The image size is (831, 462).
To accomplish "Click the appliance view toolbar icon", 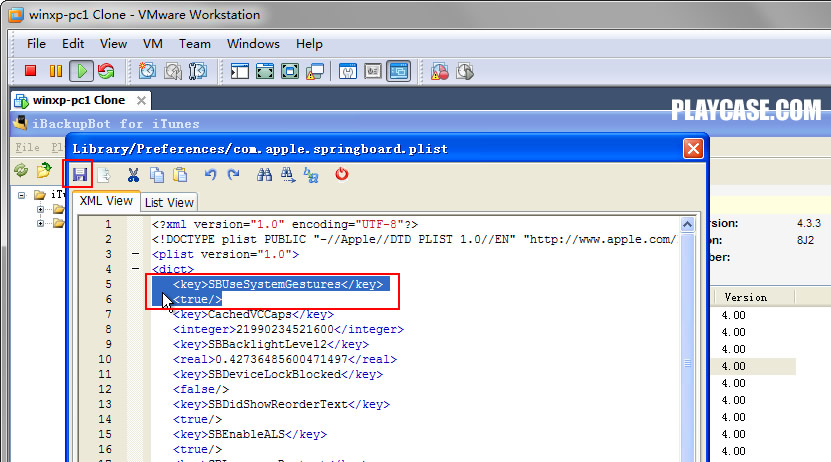I will [373, 71].
